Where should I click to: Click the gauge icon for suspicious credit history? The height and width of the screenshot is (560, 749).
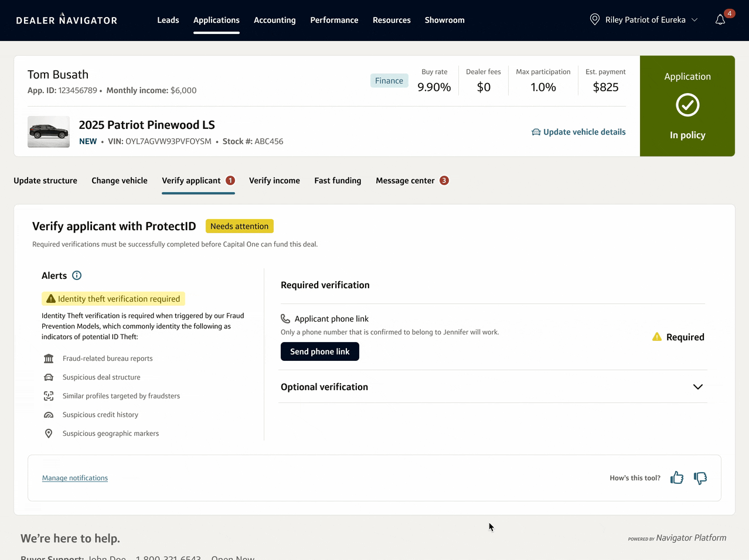49,415
